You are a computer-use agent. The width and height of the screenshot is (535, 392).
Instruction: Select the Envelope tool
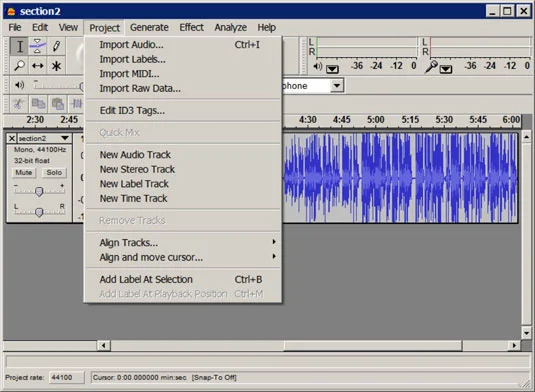pos(38,46)
